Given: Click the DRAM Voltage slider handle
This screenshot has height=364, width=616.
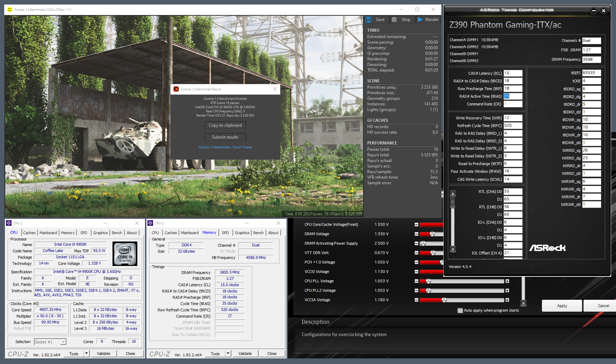Looking at the screenshot, I should tap(432, 234).
